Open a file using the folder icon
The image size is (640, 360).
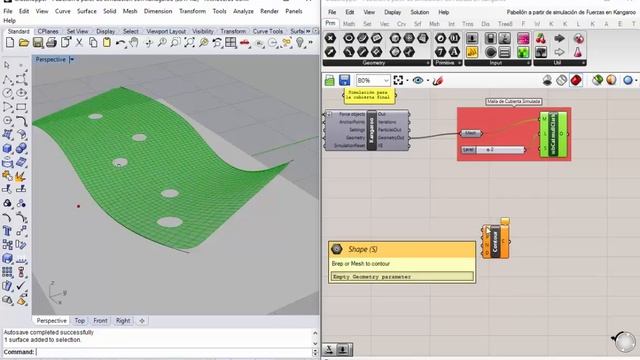(x=24, y=42)
